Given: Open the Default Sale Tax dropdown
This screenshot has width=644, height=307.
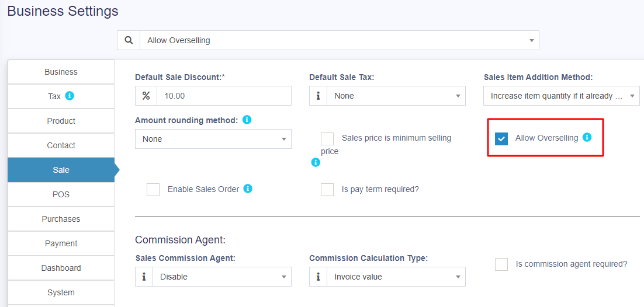Looking at the screenshot, I should click(x=395, y=96).
